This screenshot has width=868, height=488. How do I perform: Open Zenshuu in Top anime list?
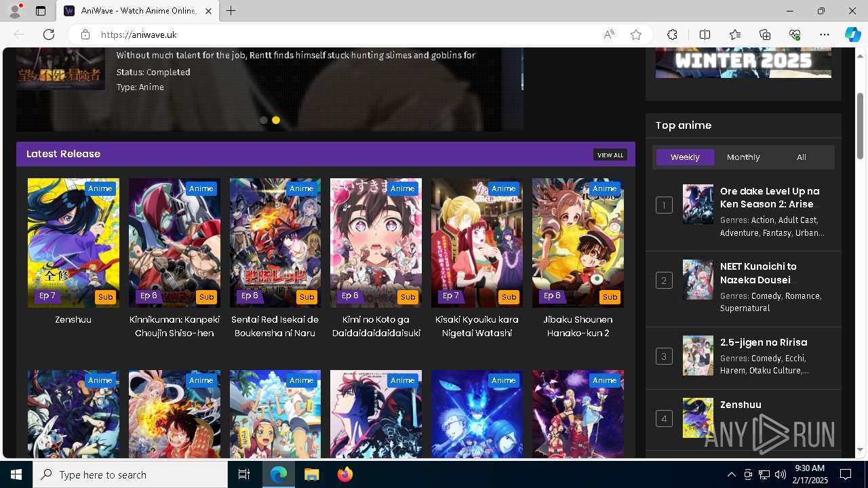(x=741, y=405)
